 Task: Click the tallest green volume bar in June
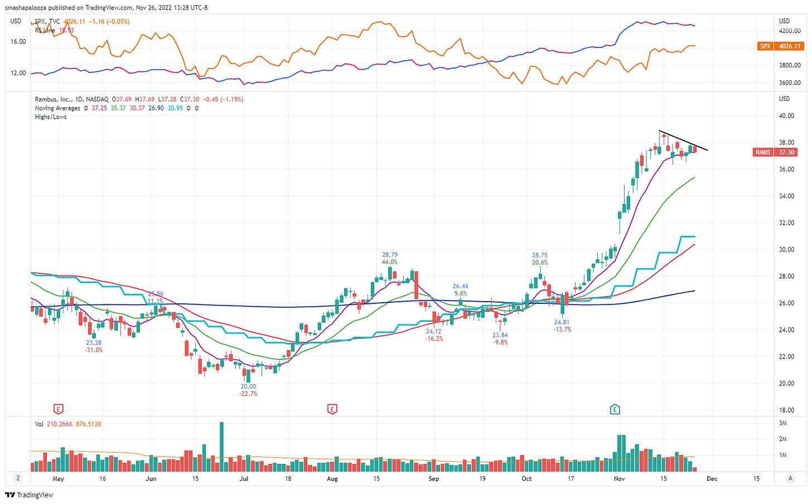[221, 447]
